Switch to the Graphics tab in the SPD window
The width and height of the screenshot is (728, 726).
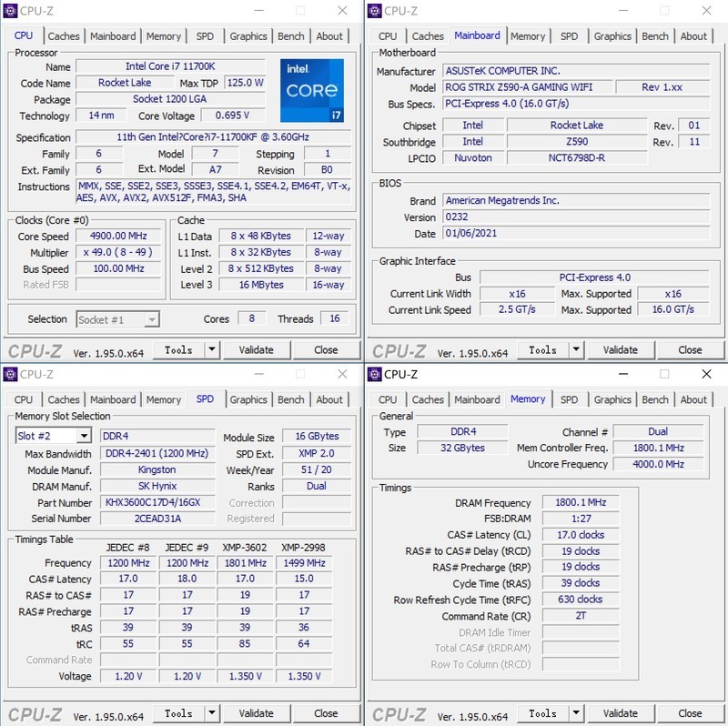[248, 399]
